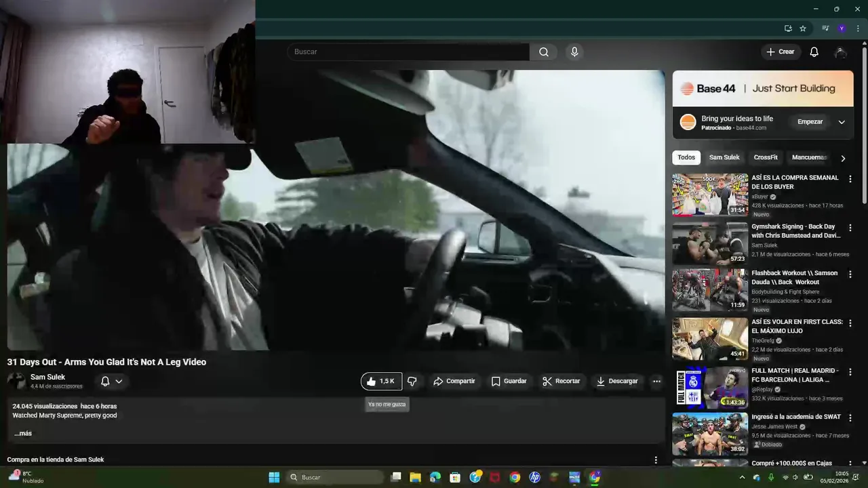Open Base44 Just Start Building banner
Image resolution: width=868 pixels, height=488 pixels.
click(763, 89)
